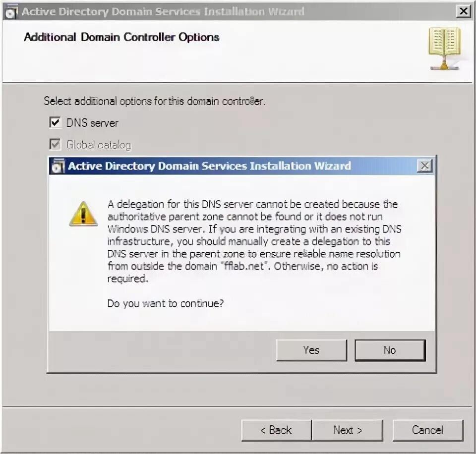Image resolution: width=476 pixels, height=454 pixels.
Task: Toggle the Global catalog checkbox
Action: (x=55, y=144)
